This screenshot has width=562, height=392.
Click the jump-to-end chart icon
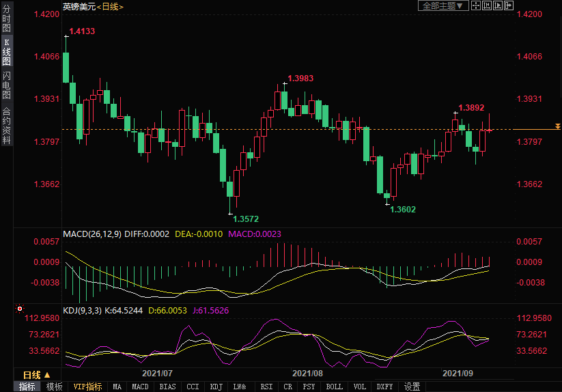[x=498, y=5]
